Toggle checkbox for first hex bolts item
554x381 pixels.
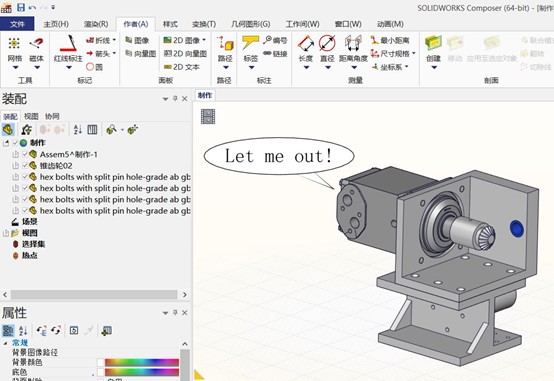click(x=25, y=177)
